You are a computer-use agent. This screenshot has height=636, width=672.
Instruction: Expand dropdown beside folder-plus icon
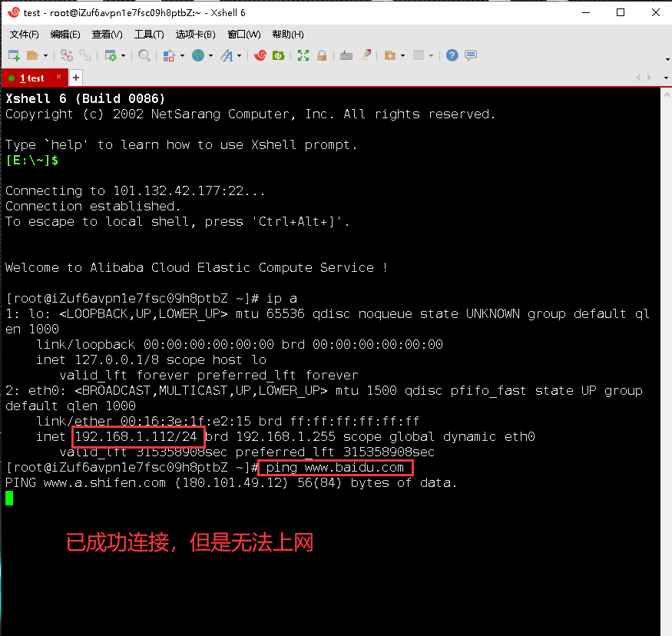point(403,56)
